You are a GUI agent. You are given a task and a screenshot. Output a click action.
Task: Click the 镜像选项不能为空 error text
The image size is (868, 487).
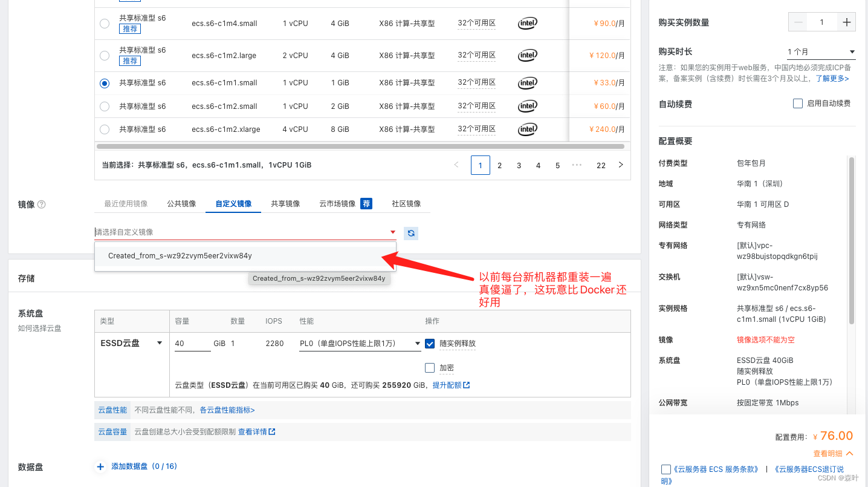coord(765,340)
